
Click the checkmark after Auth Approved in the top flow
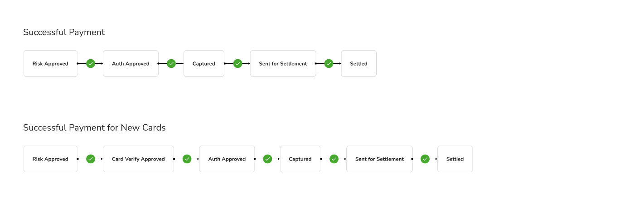pyautogui.click(x=171, y=64)
